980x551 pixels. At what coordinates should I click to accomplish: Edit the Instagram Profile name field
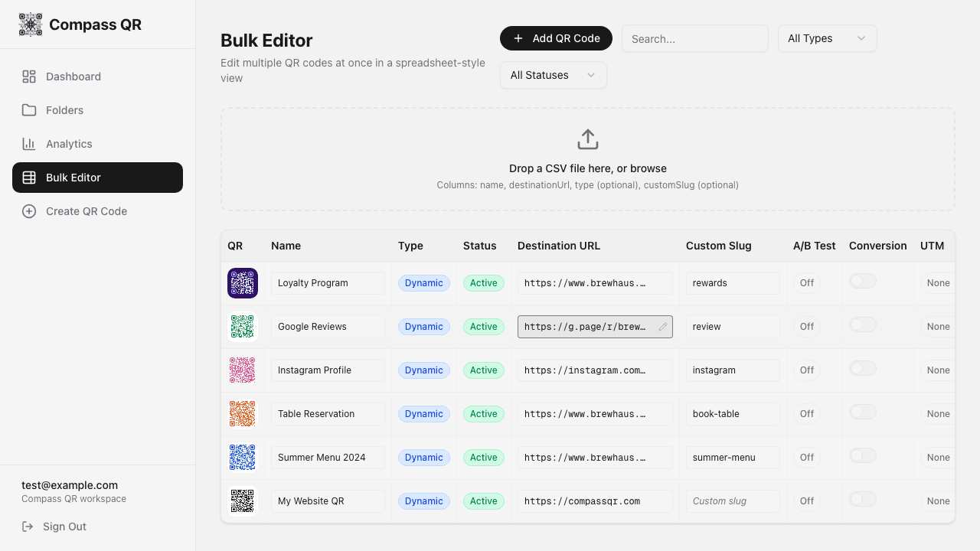tap(328, 370)
